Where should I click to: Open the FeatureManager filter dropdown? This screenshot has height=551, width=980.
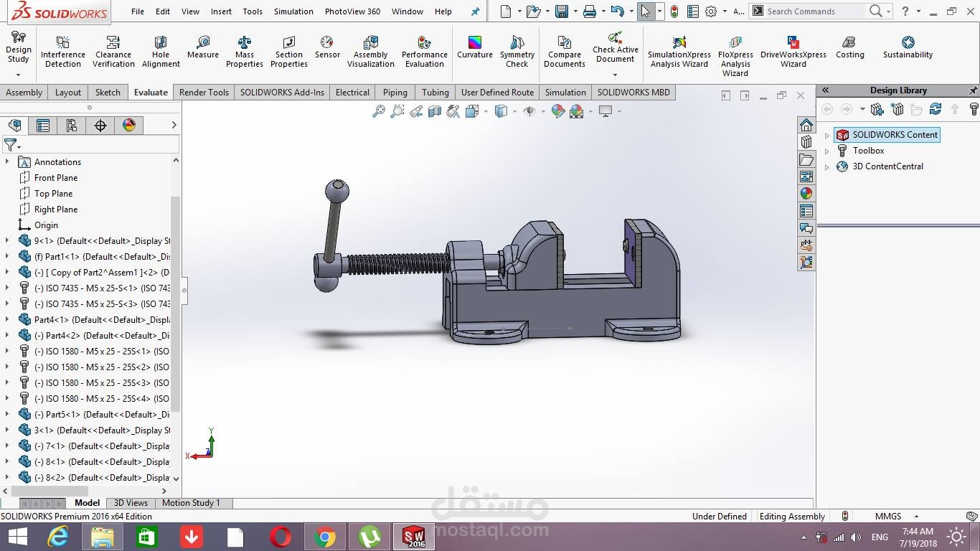click(18, 144)
